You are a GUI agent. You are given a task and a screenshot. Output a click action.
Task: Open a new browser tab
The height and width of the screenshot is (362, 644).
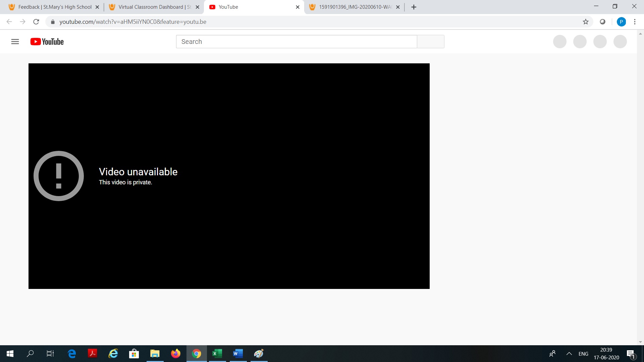[414, 7]
